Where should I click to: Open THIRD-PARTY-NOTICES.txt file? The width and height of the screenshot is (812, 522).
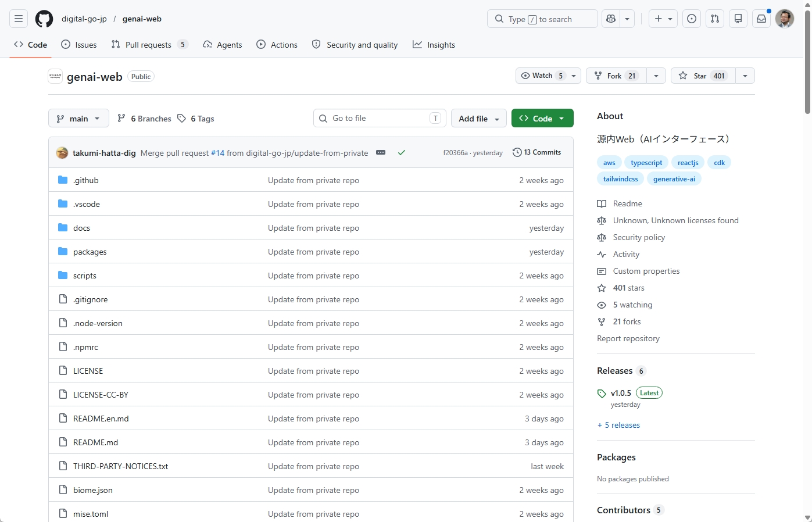pyautogui.click(x=120, y=466)
